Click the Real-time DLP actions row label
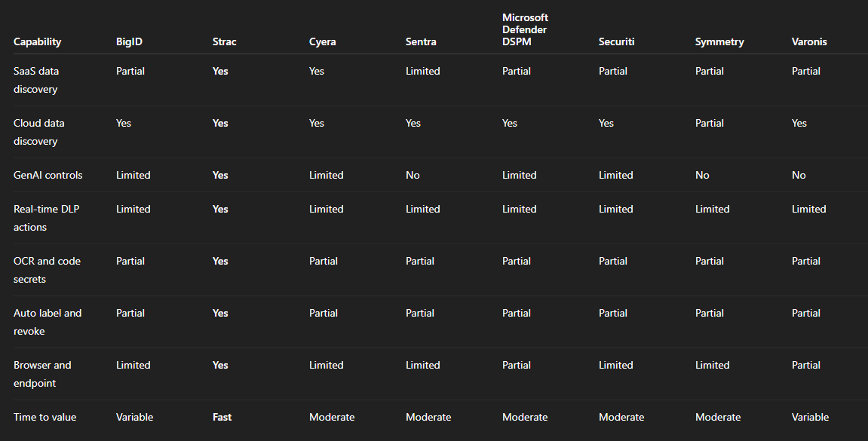 (46, 218)
